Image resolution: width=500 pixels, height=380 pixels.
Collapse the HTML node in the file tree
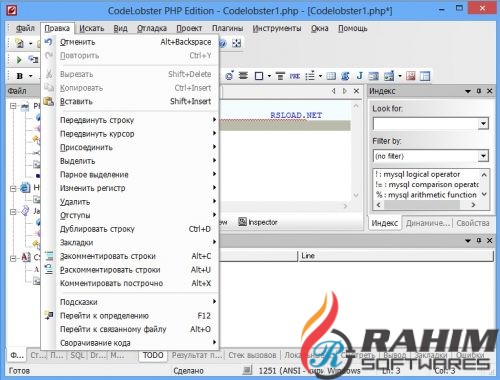(13, 189)
